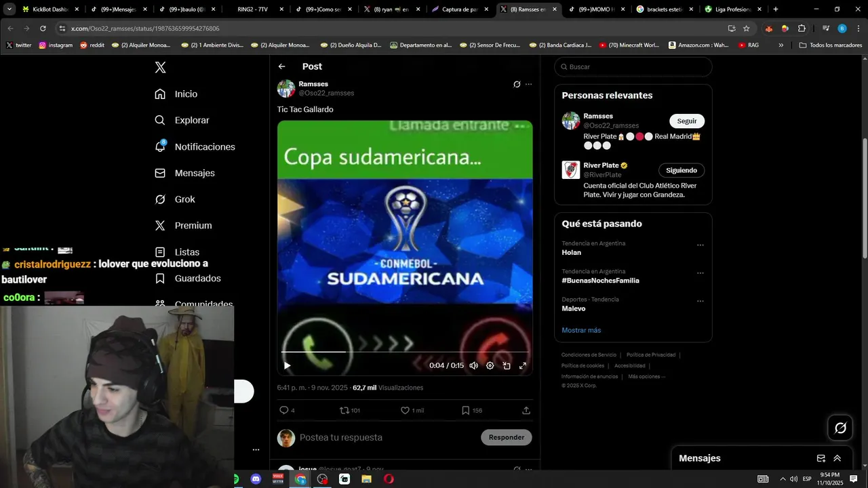Reload the page
Image resolution: width=868 pixels, height=488 pixels.
(x=43, y=28)
